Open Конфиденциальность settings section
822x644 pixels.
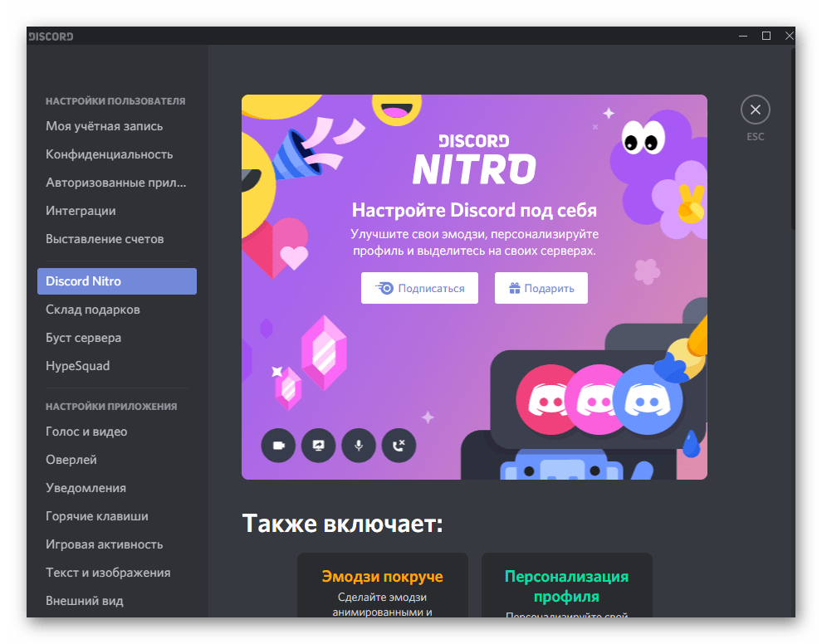(110, 154)
